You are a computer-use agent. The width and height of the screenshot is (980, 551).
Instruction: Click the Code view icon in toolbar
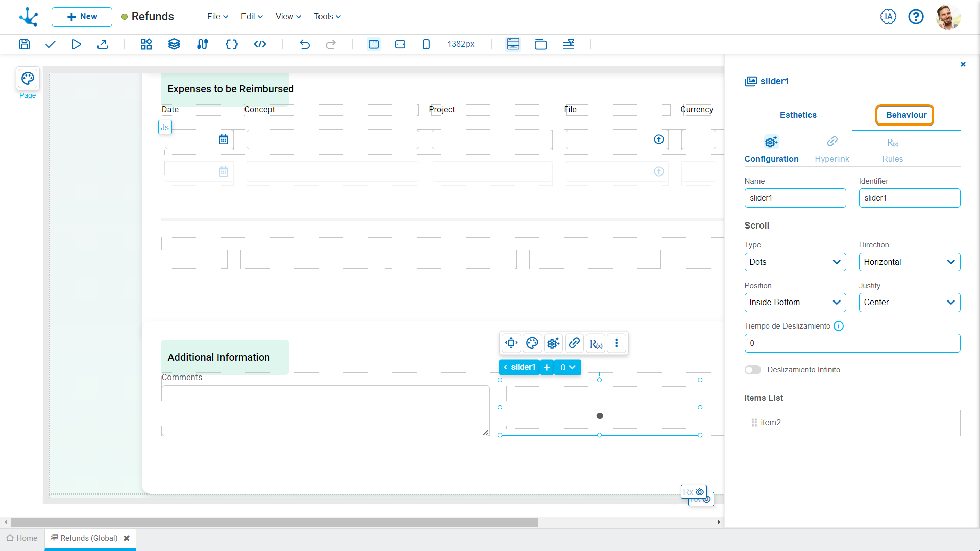[259, 44]
